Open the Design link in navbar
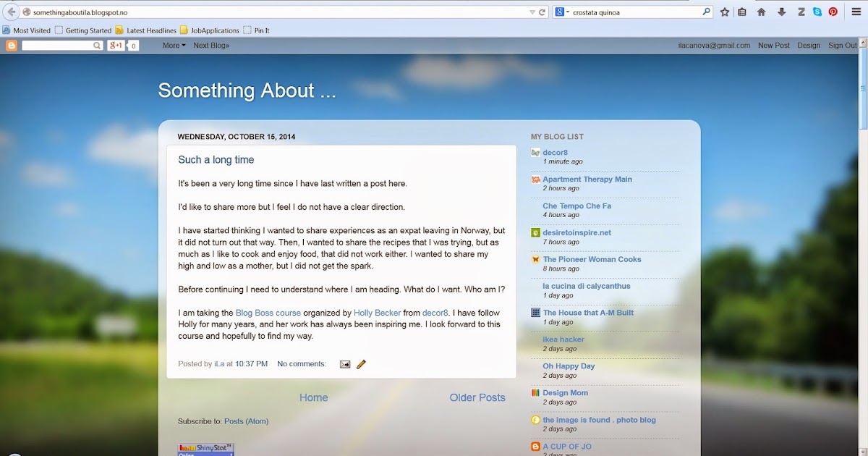Image resolution: width=868 pixels, height=456 pixels. click(x=809, y=46)
